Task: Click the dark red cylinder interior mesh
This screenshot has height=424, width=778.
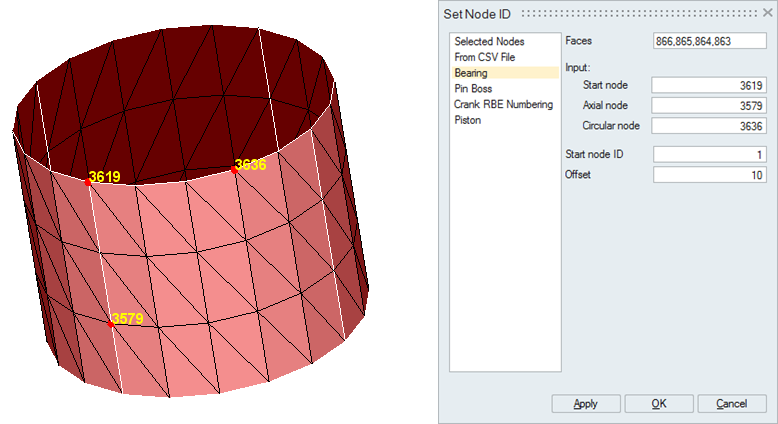Action: [180, 90]
